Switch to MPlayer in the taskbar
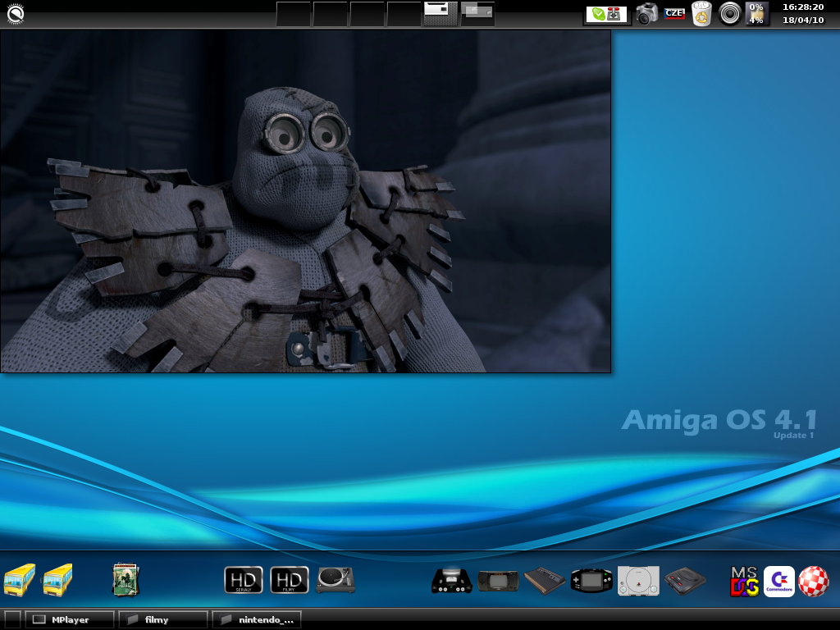Screen dimensions: 840x630 70,620
